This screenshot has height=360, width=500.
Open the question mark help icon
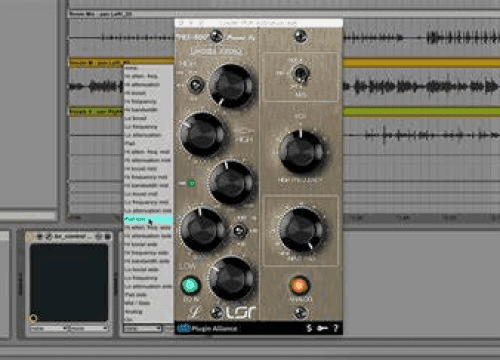[336, 328]
